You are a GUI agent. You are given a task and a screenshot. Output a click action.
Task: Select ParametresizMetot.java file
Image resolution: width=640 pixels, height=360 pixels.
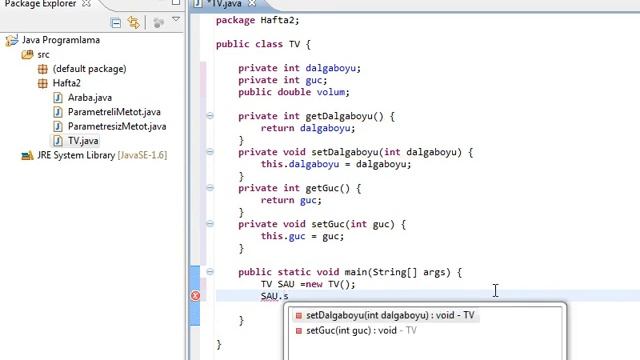(117, 126)
